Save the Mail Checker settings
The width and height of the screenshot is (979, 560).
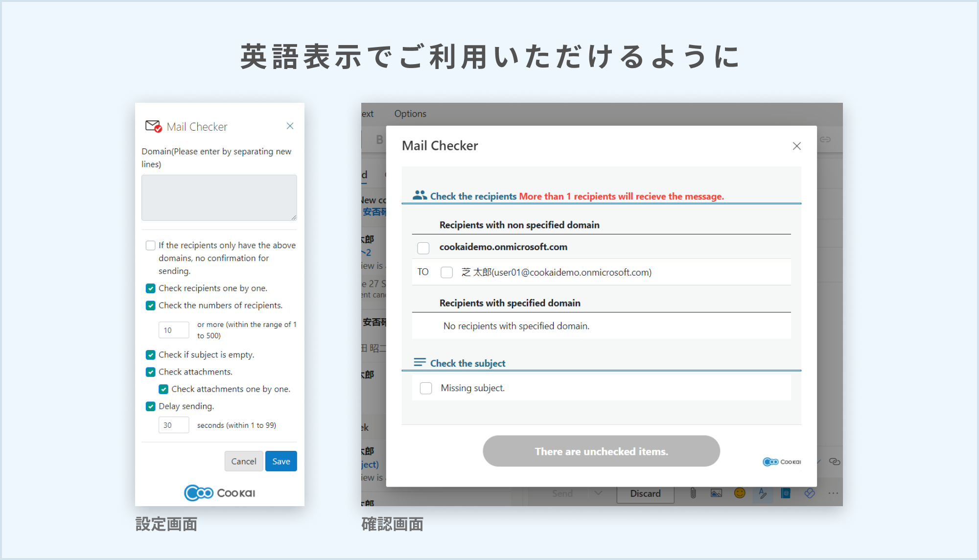point(281,461)
